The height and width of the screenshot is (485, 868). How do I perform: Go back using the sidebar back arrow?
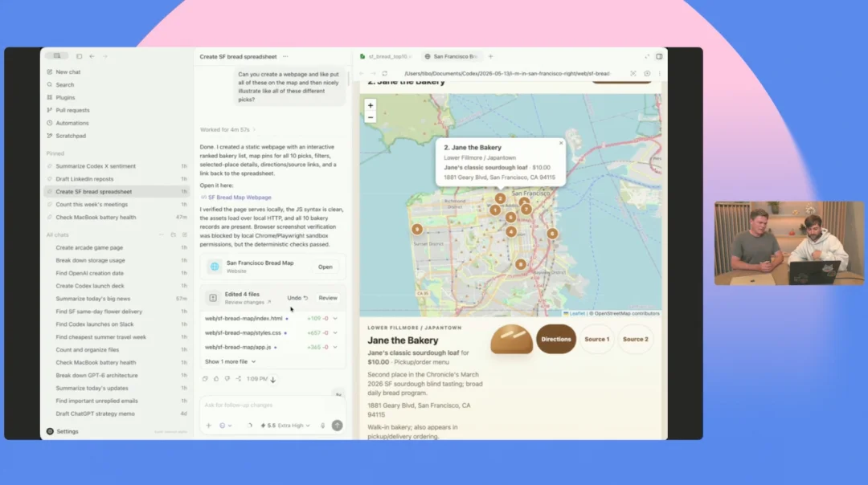tap(92, 56)
